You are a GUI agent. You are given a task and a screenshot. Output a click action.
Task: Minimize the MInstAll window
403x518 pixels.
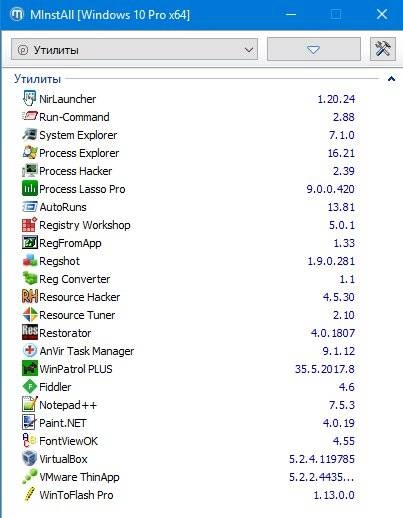(x=291, y=14)
